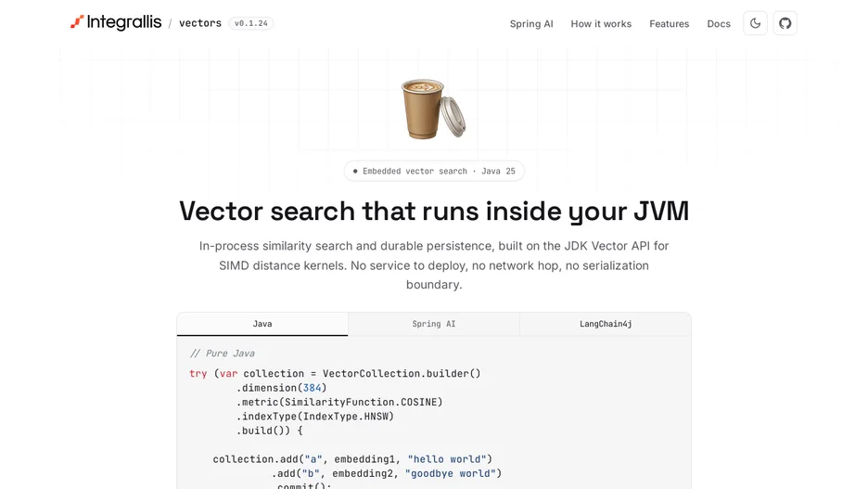This screenshot has height=489, width=868.
Task: Click the Embedded vector search badge
Action: [x=434, y=171]
